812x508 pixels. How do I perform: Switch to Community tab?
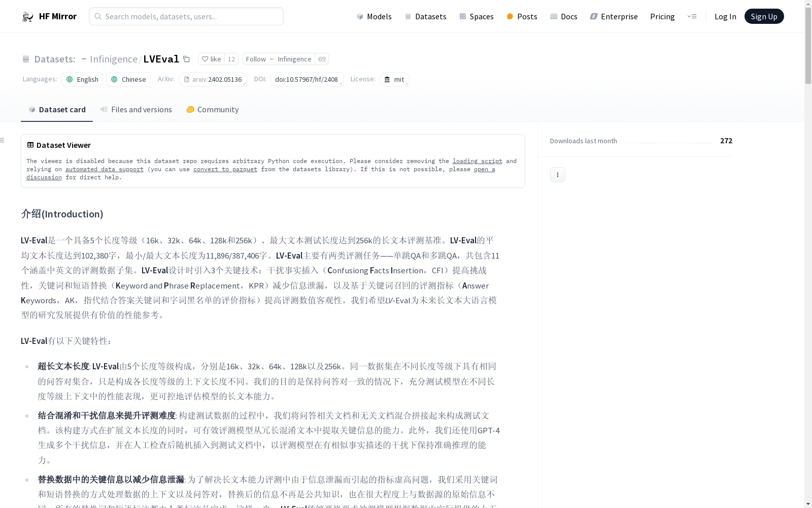(212, 110)
